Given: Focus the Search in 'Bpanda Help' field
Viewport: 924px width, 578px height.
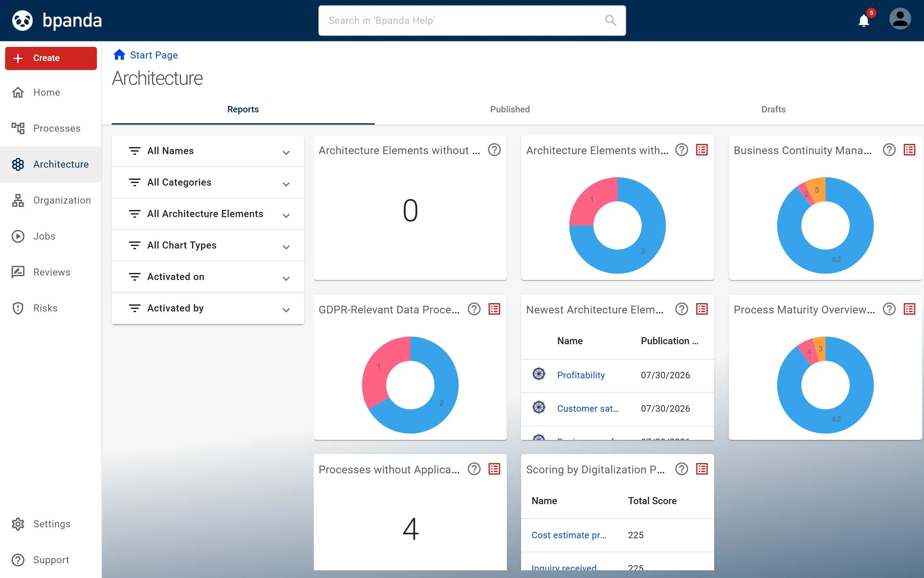Looking at the screenshot, I should click(x=472, y=20).
